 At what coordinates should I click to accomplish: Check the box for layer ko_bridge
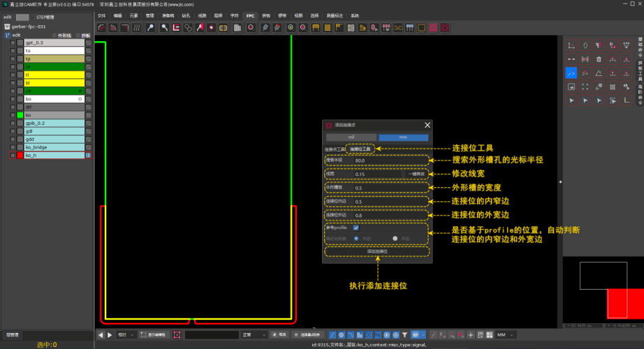pyautogui.click(x=13, y=147)
